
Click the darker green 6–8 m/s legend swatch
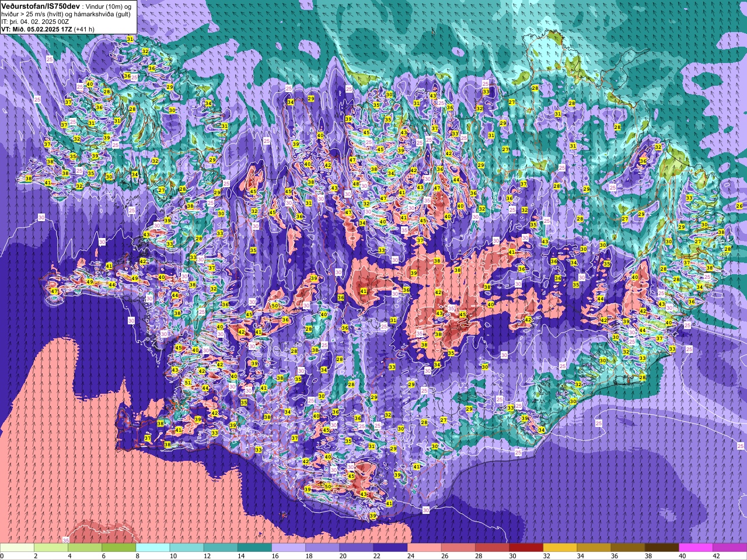coord(119,548)
